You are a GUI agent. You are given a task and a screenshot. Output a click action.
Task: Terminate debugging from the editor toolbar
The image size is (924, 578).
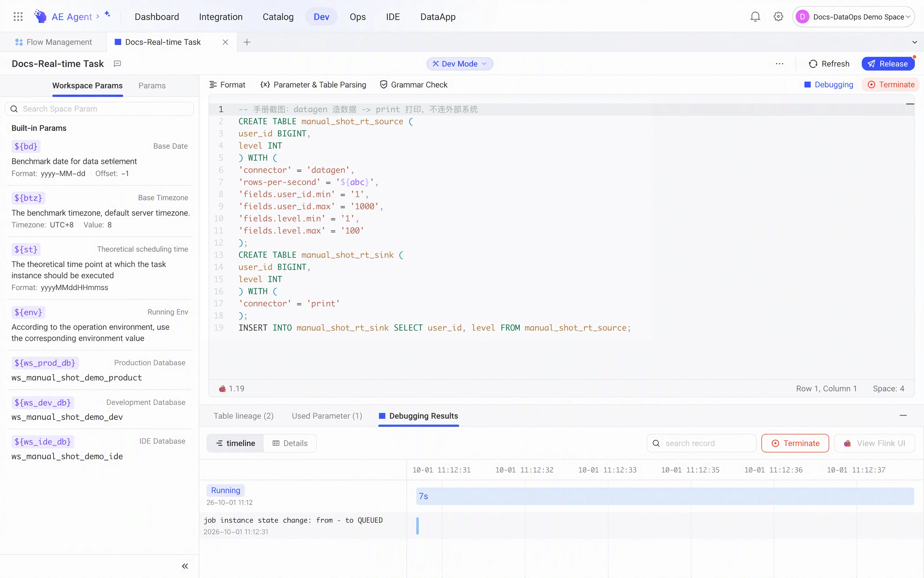tap(891, 85)
